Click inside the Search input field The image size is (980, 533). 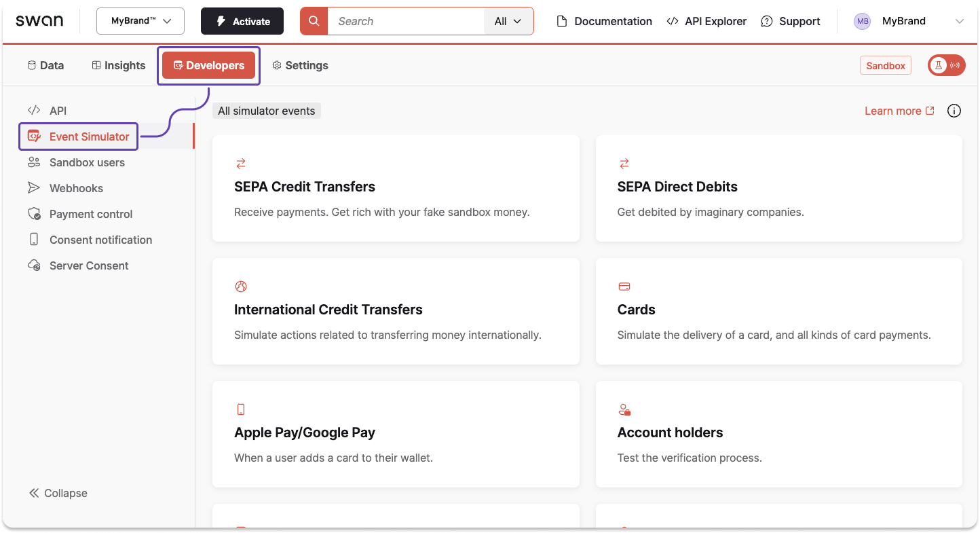[x=407, y=21]
